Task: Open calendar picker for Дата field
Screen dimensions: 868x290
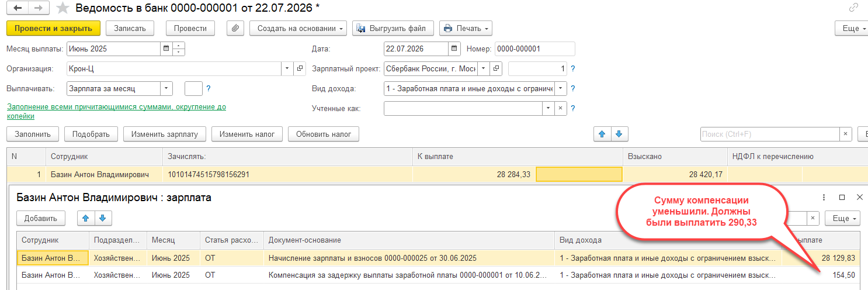Action: pos(454,49)
